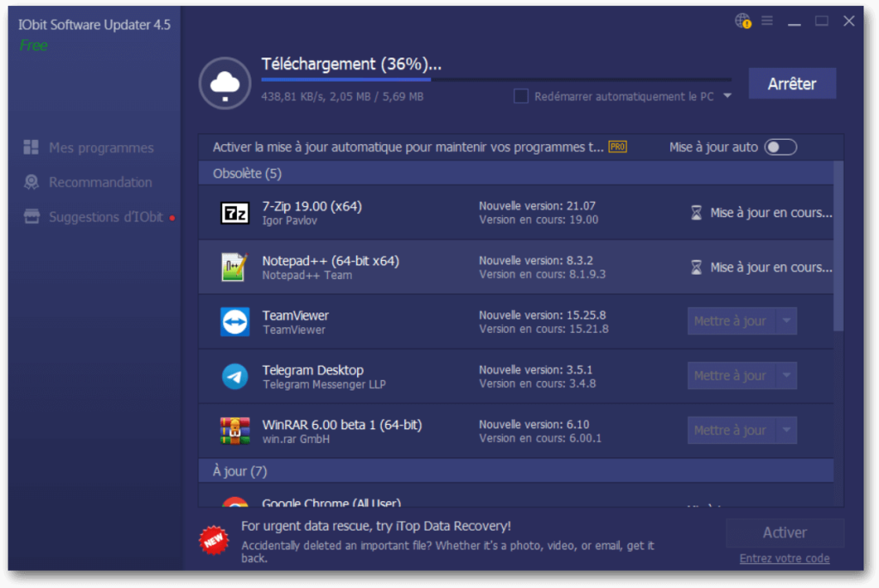Click the Google Chrome application icon
This screenshot has height=588, width=879.
[235, 501]
